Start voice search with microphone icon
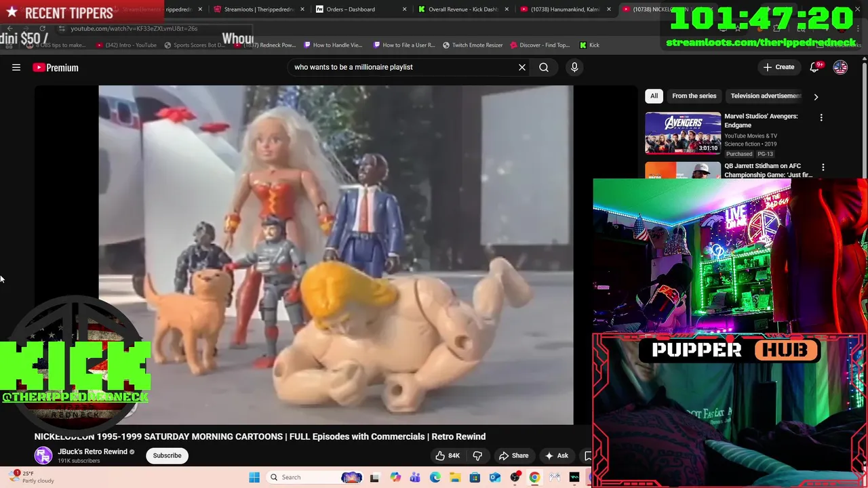The image size is (868, 488). (574, 67)
